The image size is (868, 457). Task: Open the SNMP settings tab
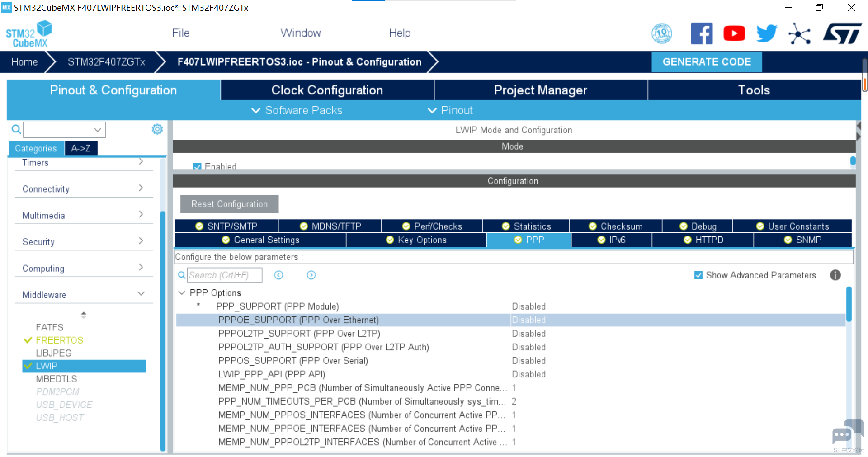click(x=803, y=240)
